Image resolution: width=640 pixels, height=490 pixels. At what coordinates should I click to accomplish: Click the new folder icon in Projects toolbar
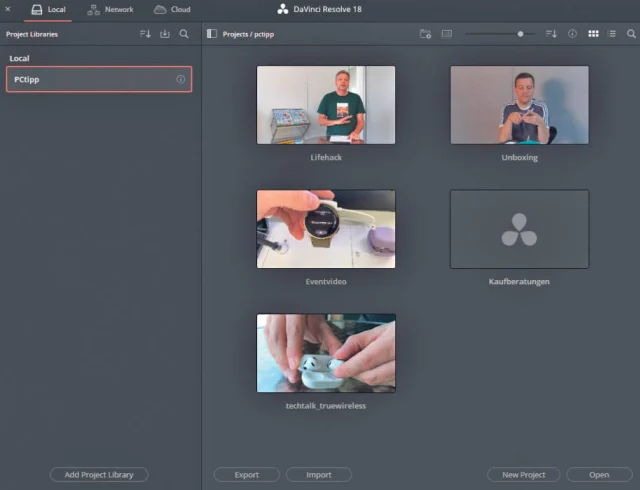coord(425,34)
